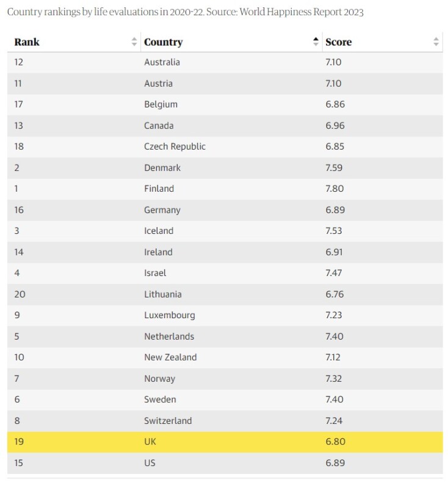
Task: Sort table by Score header
Action: click(339, 42)
